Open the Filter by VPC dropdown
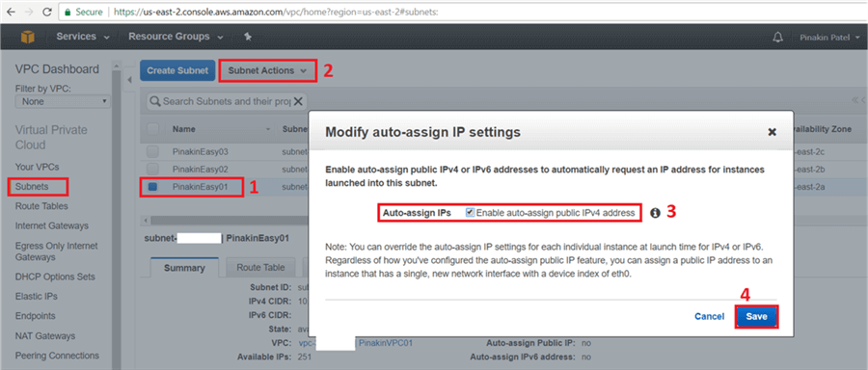The width and height of the screenshot is (868, 370). pyautogui.click(x=63, y=102)
